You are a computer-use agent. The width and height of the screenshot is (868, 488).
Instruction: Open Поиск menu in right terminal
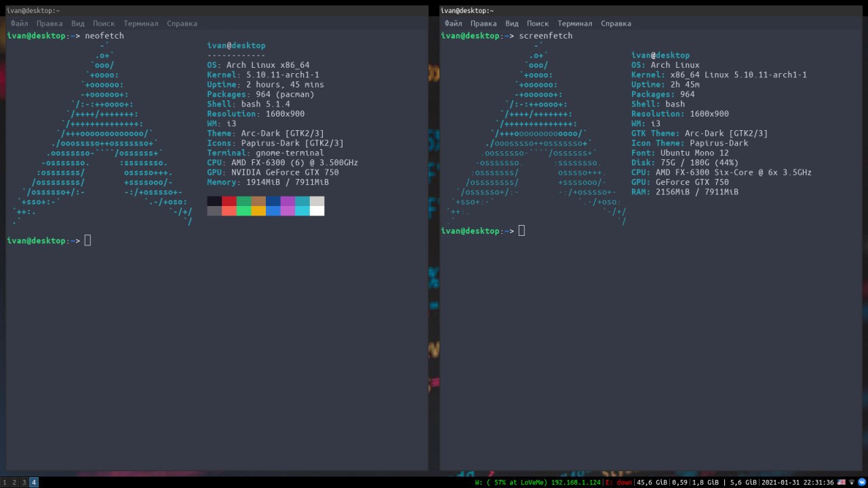(x=538, y=23)
